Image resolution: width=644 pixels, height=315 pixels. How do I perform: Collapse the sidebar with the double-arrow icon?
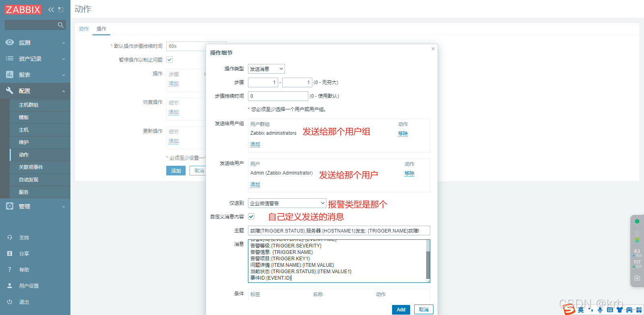click(x=51, y=9)
